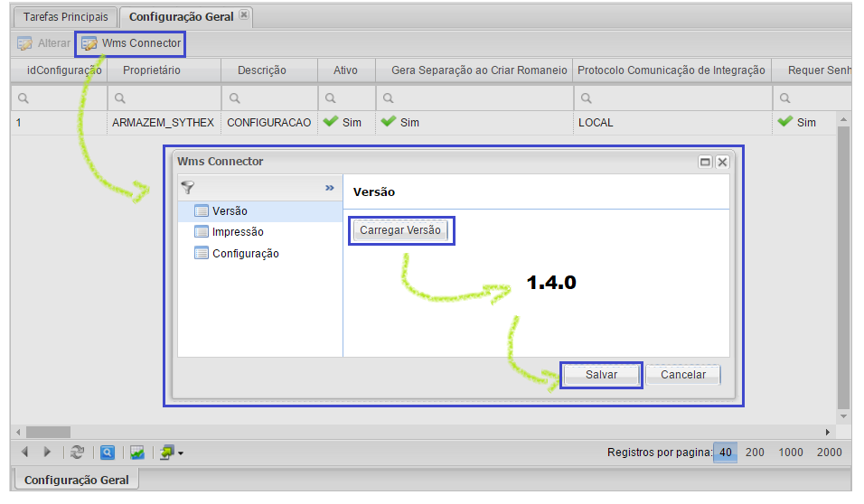Screen dimensions: 864x504
Task: Click the horizontal scrollbar thumb
Action: pyautogui.click(x=49, y=432)
